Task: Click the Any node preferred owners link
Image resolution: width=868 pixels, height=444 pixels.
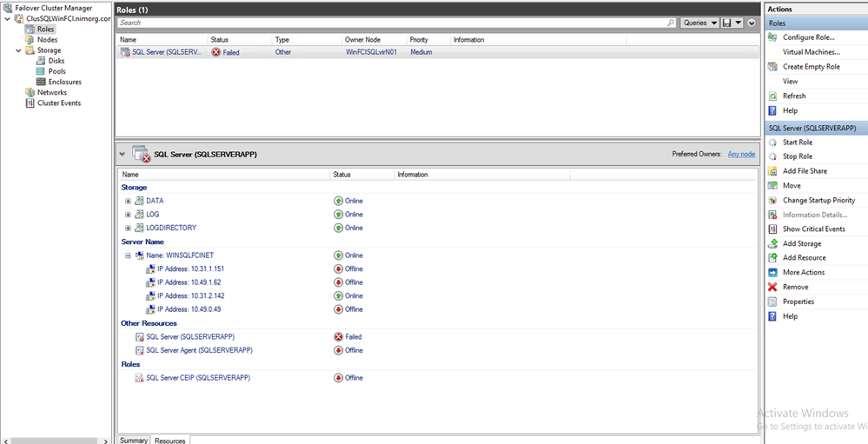Action: [741, 155]
